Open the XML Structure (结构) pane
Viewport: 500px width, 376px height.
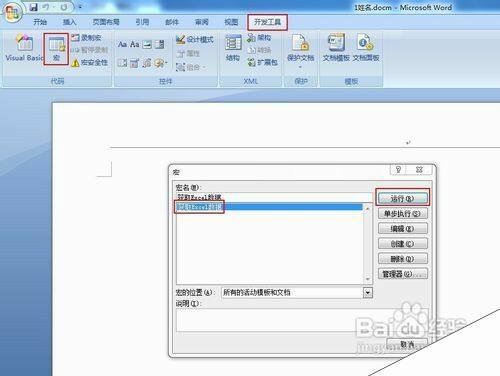pyautogui.click(x=233, y=48)
